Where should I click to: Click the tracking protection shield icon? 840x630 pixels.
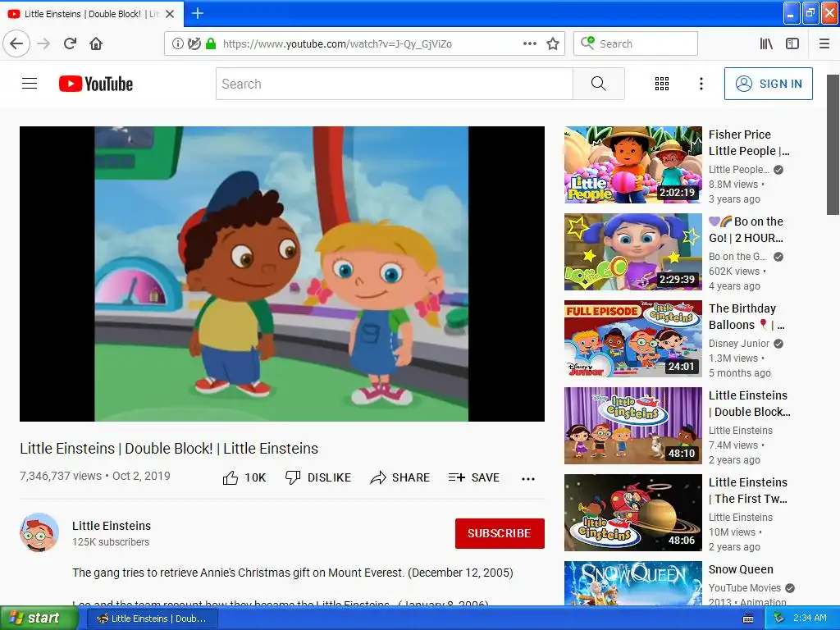[x=194, y=43]
